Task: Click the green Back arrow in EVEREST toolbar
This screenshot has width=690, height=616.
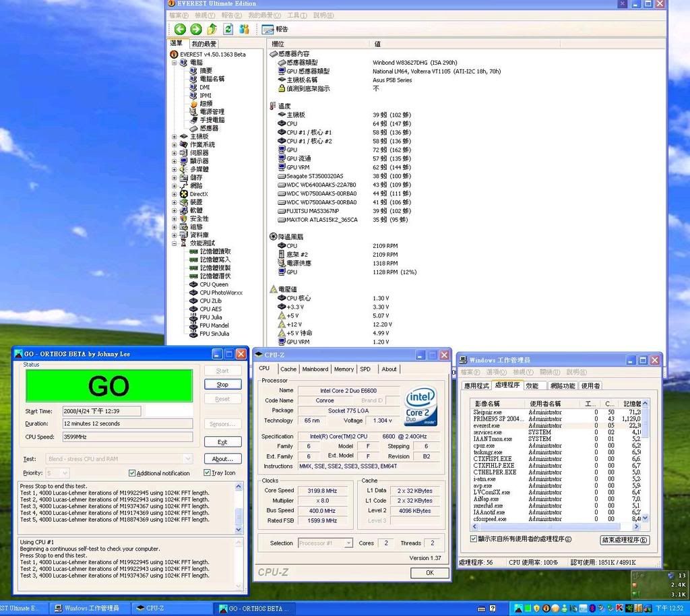Action: click(x=180, y=29)
